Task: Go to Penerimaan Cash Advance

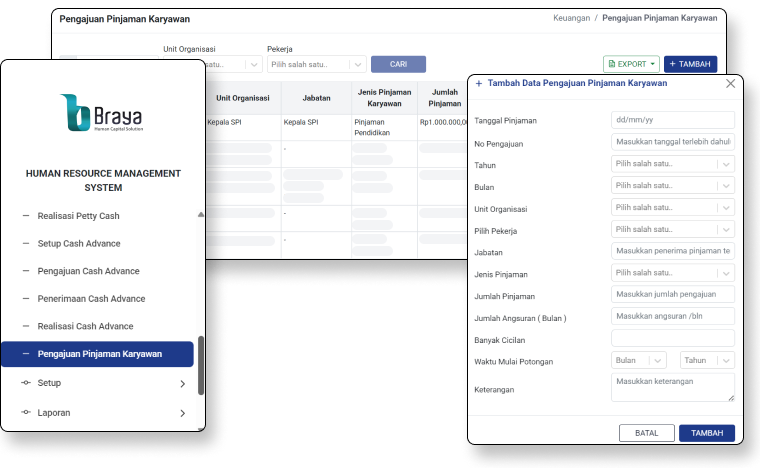Action: click(91, 299)
